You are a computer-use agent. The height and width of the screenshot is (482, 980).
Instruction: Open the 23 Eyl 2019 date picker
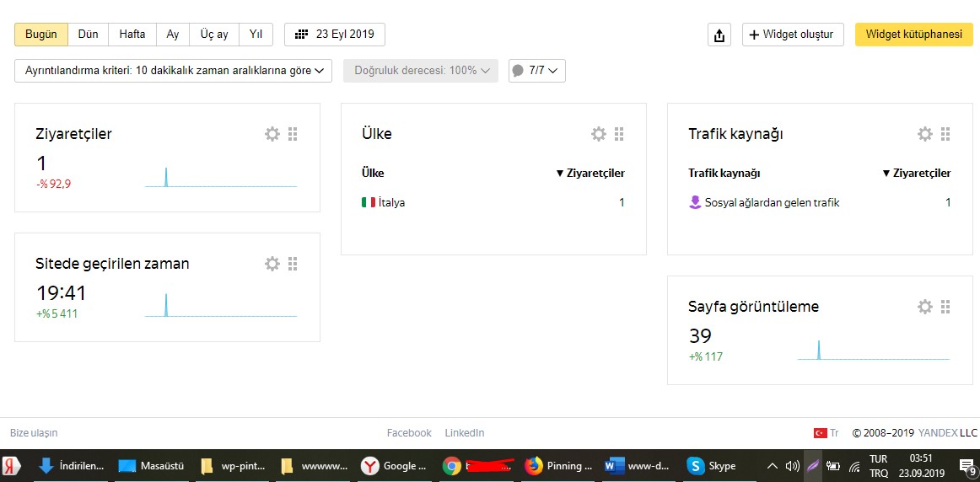(x=334, y=35)
